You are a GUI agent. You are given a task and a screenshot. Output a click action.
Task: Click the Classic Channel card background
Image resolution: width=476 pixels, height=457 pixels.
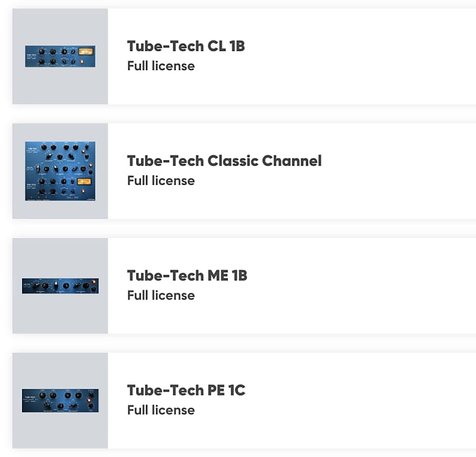[357, 170]
